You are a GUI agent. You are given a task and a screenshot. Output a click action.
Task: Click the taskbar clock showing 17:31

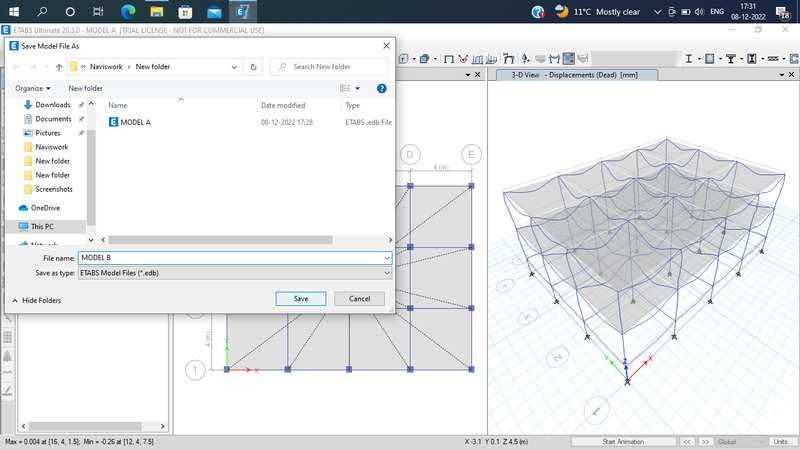point(748,11)
